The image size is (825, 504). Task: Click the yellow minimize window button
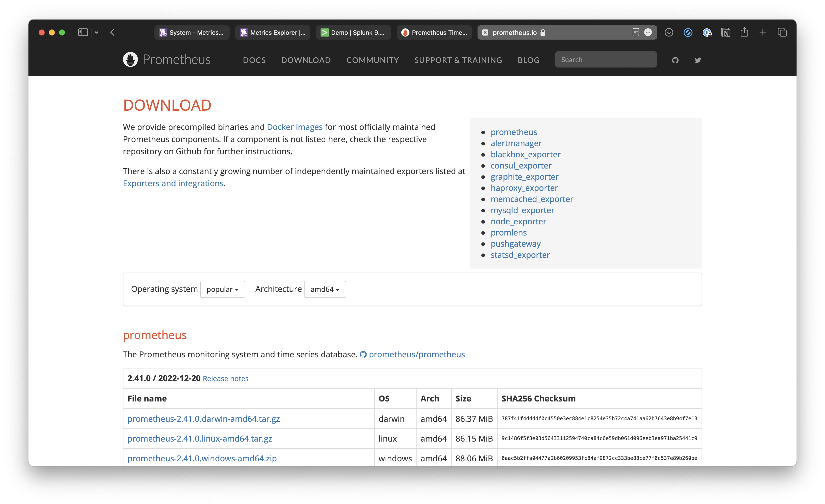[52, 32]
